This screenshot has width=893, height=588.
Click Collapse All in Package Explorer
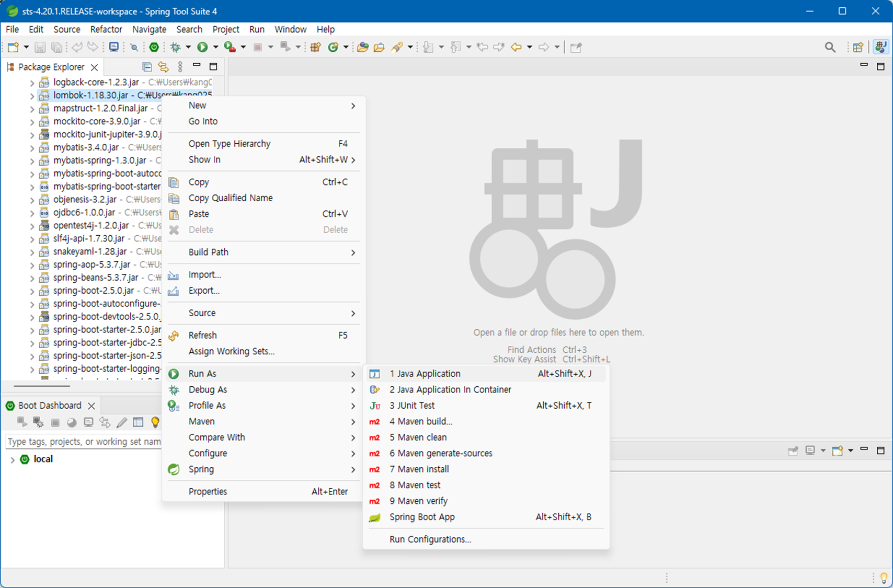pos(147,67)
